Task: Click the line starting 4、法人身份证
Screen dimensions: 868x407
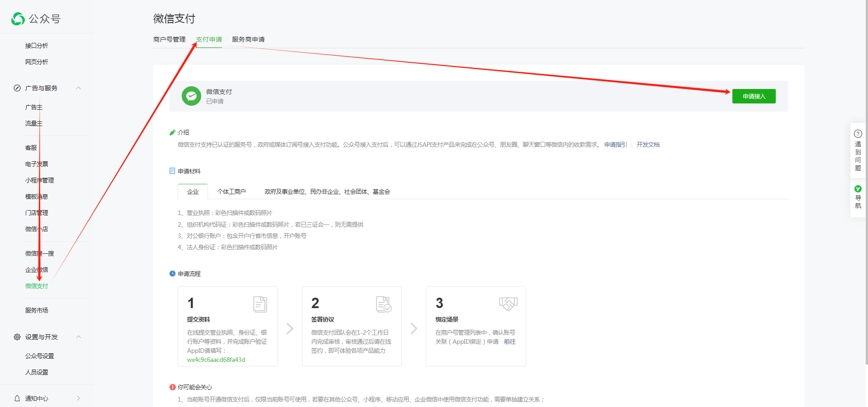Action: pyautogui.click(x=227, y=247)
